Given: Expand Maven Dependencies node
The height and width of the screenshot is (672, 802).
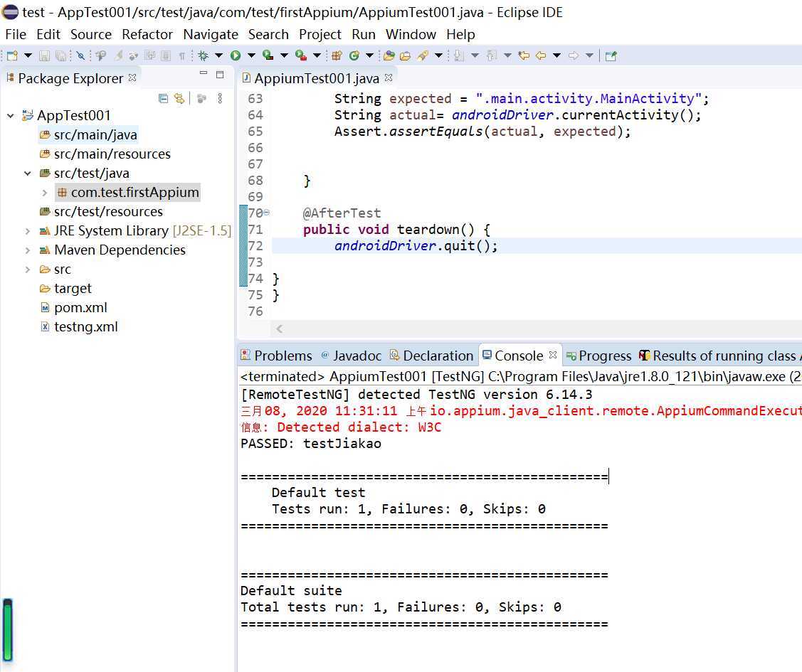Looking at the screenshot, I should click(28, 250).
